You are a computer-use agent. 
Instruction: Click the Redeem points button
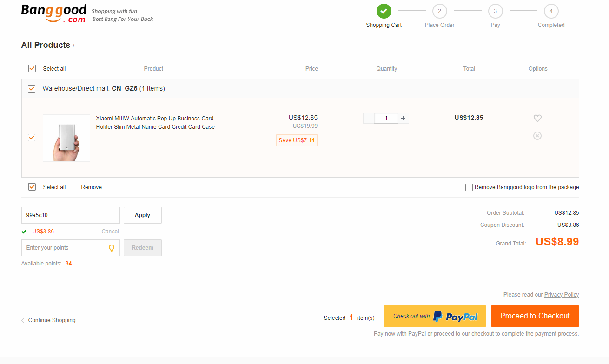(x=143, y=248)
